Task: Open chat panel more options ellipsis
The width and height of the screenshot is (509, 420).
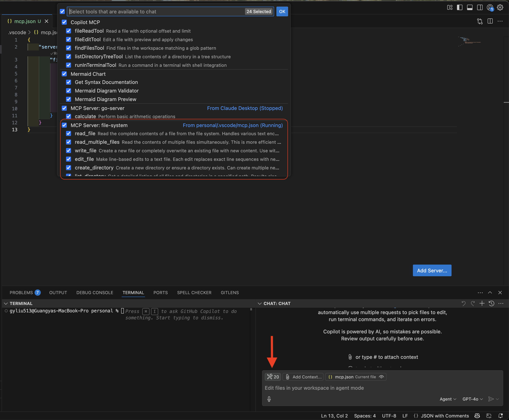Action: (501, 303)
